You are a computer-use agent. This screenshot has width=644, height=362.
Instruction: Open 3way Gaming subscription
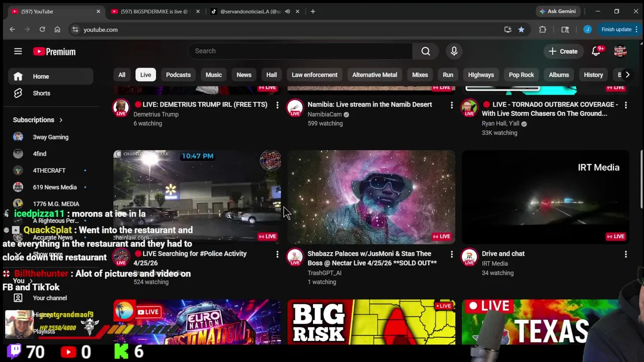click(50, 137)
